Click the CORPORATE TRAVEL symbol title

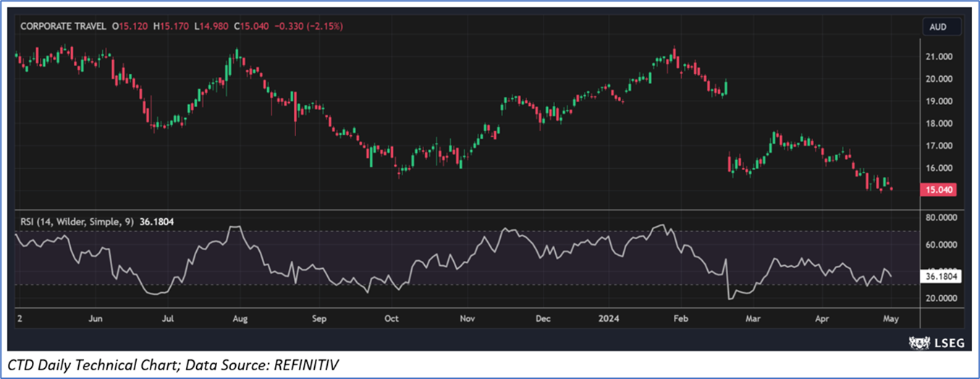[63, 26]
